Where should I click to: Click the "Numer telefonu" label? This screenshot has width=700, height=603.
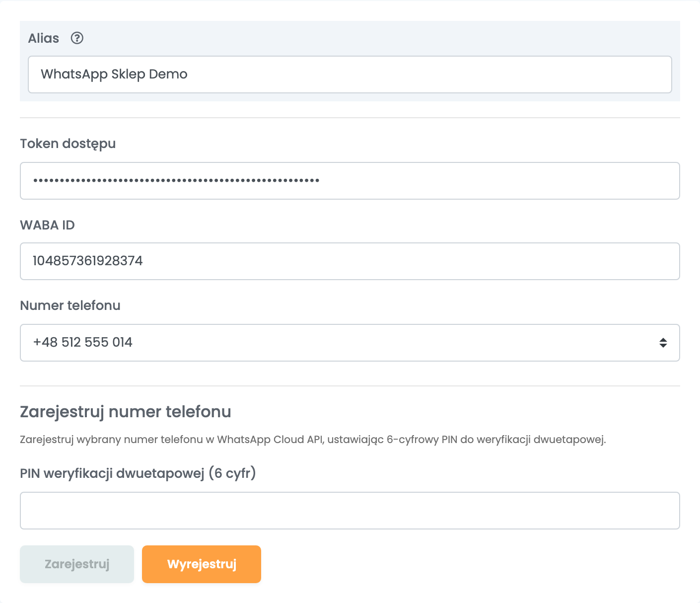[x=70, y=305]
